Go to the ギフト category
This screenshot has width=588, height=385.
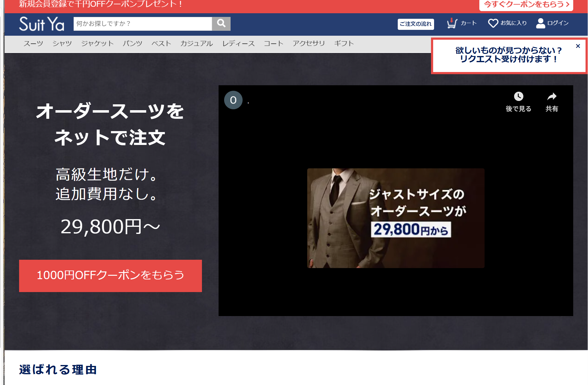click(344, 44)
